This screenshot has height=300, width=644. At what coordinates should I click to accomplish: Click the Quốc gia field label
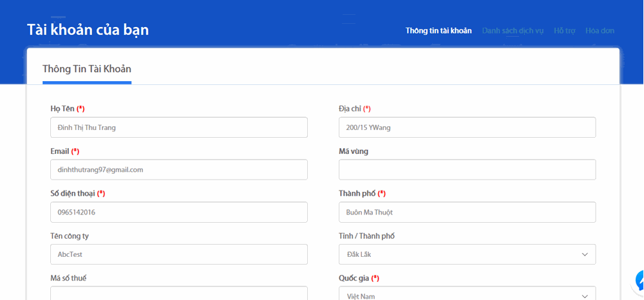coord(354,278)
